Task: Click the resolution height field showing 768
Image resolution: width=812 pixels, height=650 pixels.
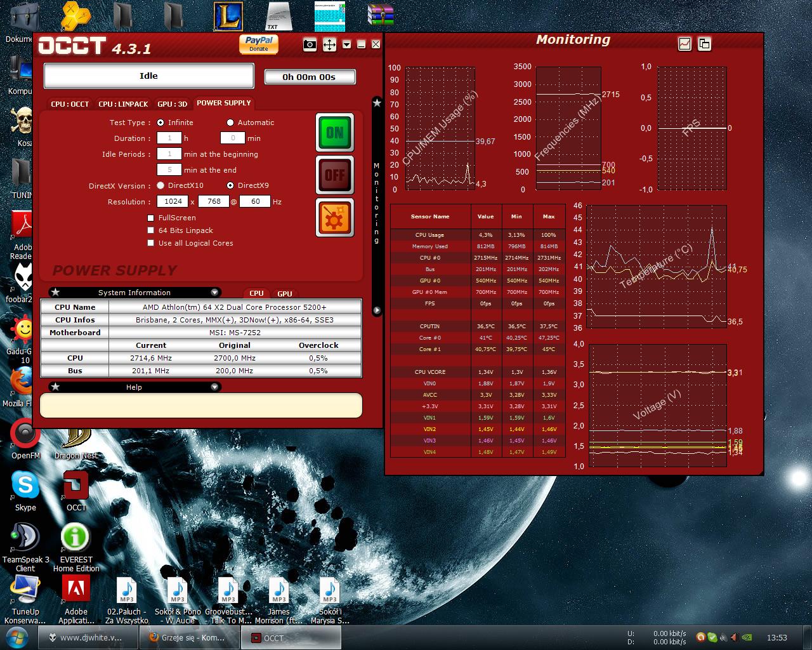Action: click(214, 201)
